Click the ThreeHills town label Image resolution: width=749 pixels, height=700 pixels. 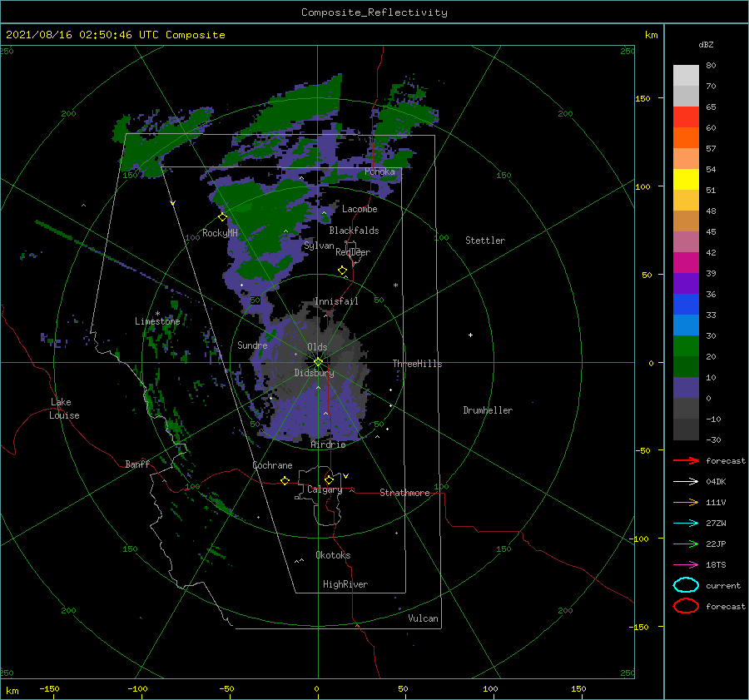[418, 364]
